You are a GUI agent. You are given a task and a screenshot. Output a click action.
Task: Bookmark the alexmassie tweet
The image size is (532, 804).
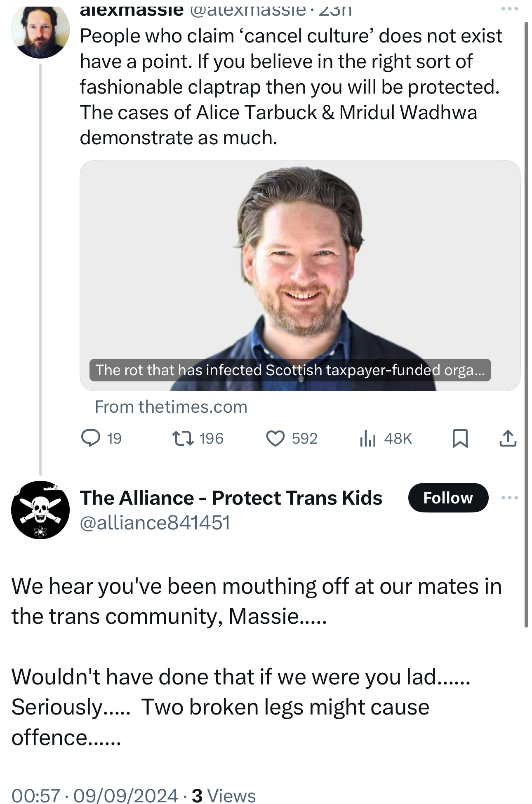pos(460,438)
